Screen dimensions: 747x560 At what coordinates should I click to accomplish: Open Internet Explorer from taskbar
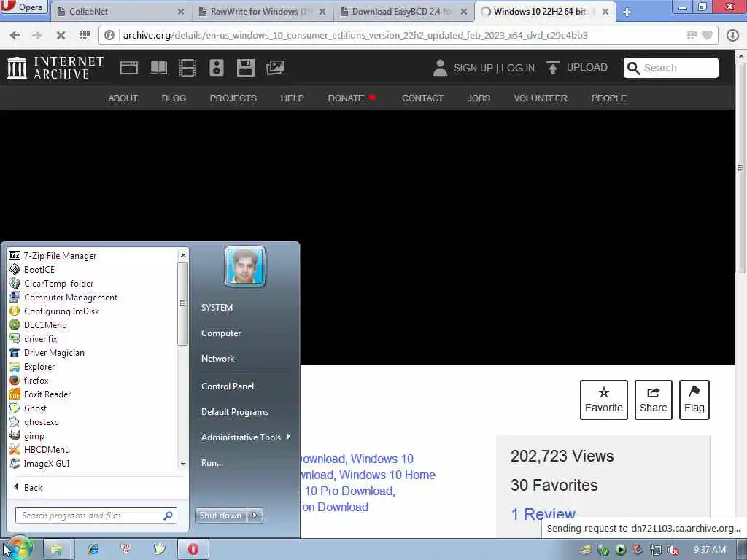click(93, 549)
